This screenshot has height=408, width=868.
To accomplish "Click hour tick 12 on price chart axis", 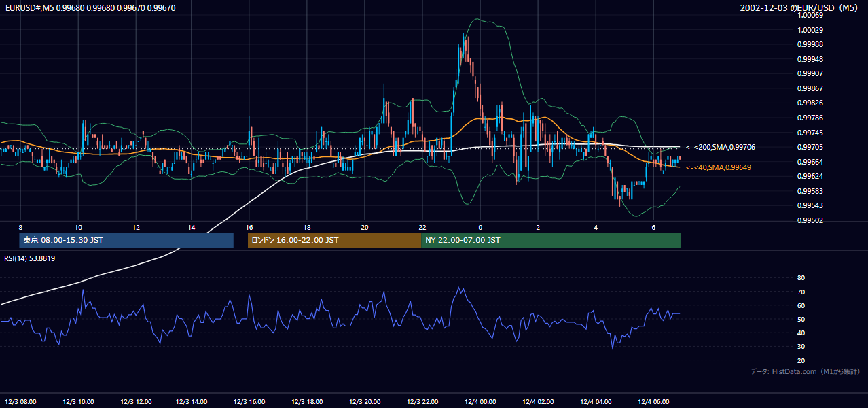I will (x=136, y=227).
